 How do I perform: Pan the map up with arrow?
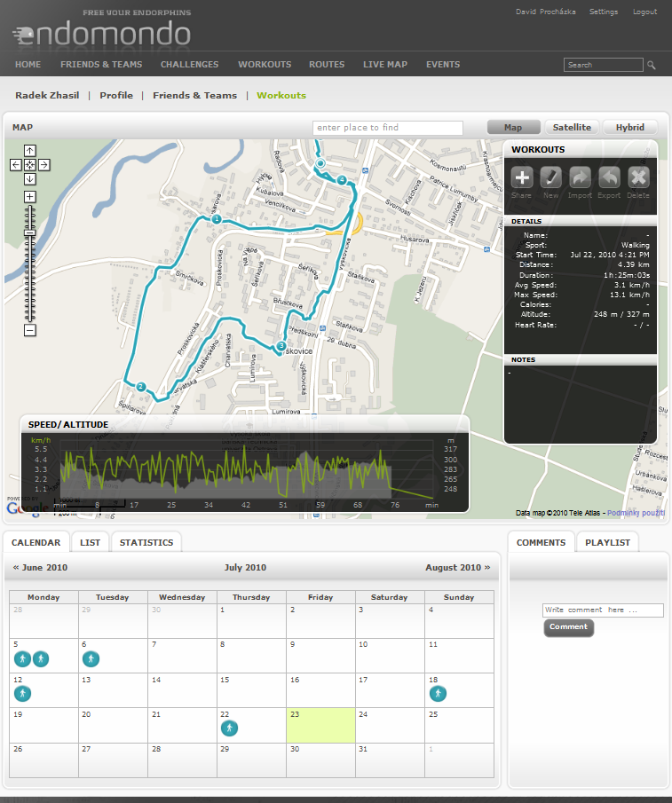pyautogui.click(x=29, y=151)
